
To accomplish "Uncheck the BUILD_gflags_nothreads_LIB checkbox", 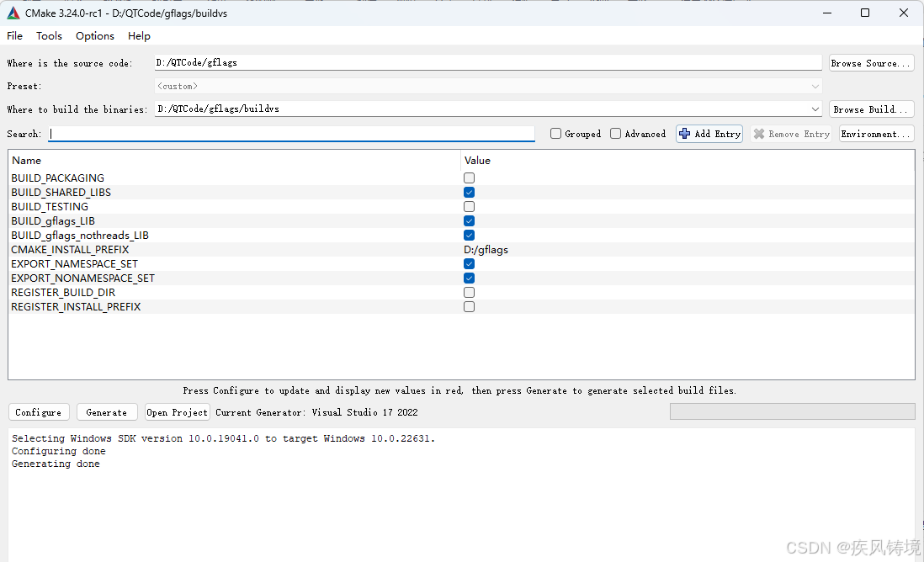I will click(469, 235).
